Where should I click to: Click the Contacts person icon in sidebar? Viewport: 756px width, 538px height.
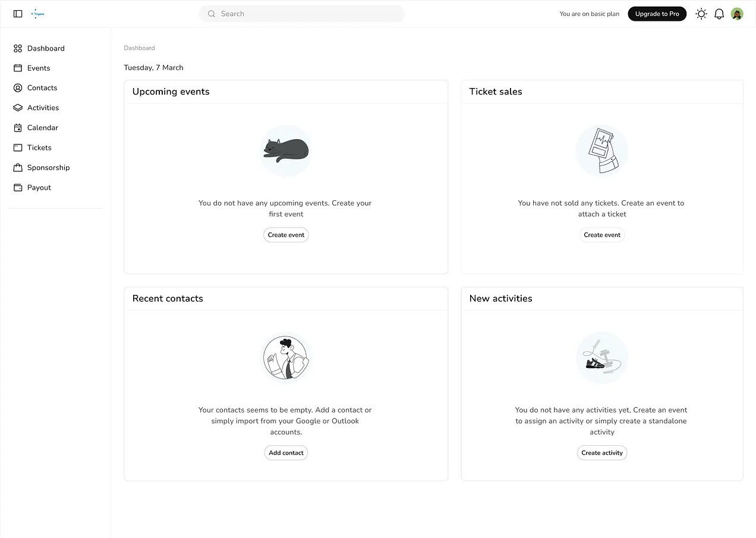point(18,88)
